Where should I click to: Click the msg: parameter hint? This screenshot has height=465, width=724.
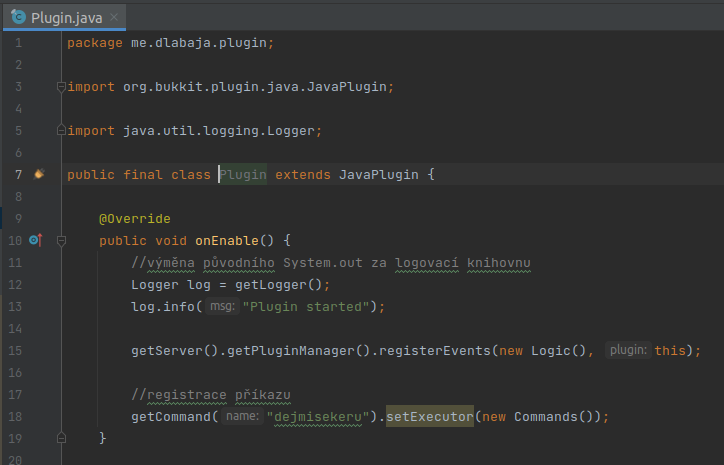[223, 306]
